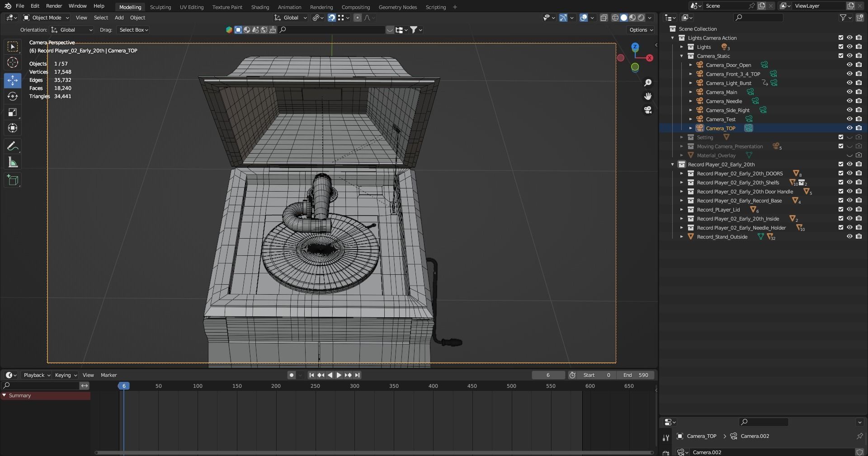
Task: Toggle auto keying record button
Action: tap(292, 375)
